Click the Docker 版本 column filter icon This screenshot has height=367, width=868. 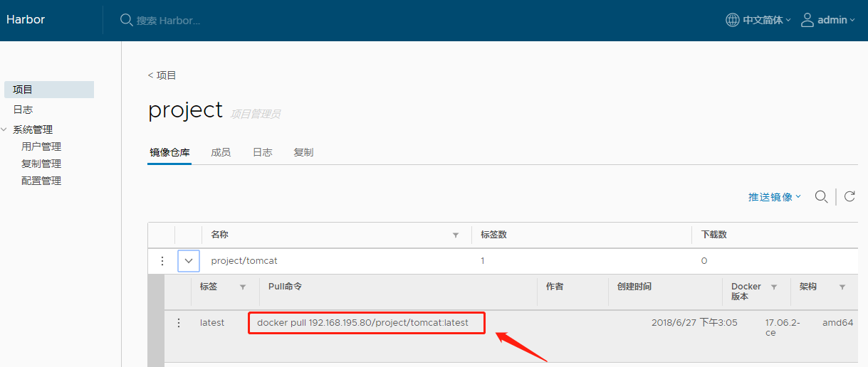tap(774, 287)
